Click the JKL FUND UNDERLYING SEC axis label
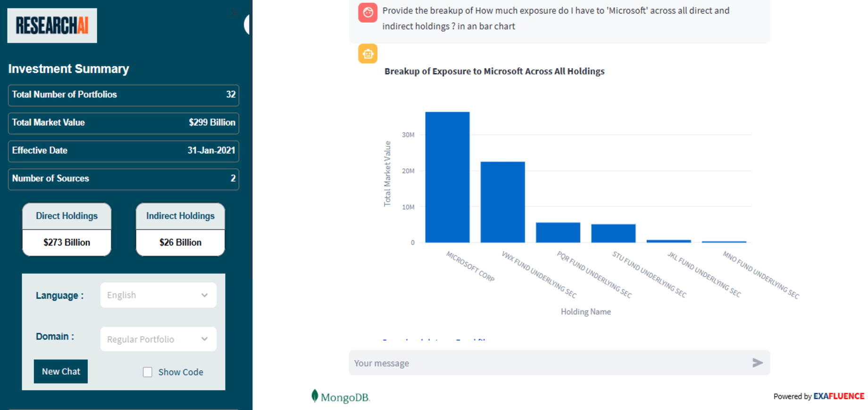 click(704, 274)
